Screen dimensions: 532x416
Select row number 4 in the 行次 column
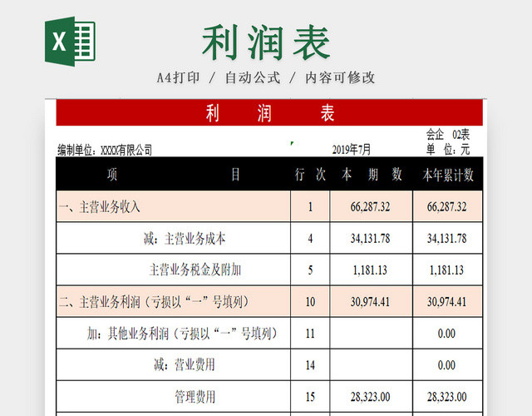(310, 239)
